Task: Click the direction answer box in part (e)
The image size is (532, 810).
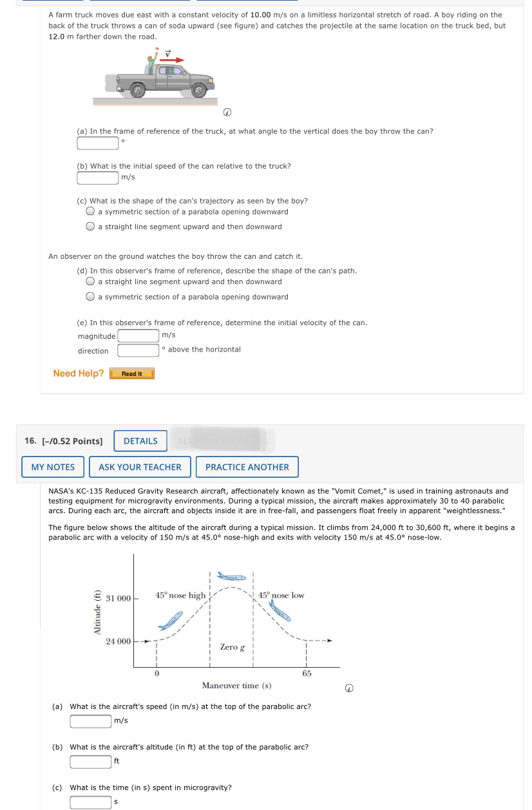Action: 138,350
